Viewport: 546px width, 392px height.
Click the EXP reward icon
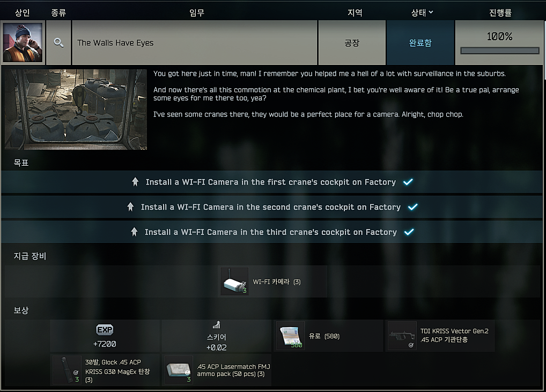tap(105, 330)
